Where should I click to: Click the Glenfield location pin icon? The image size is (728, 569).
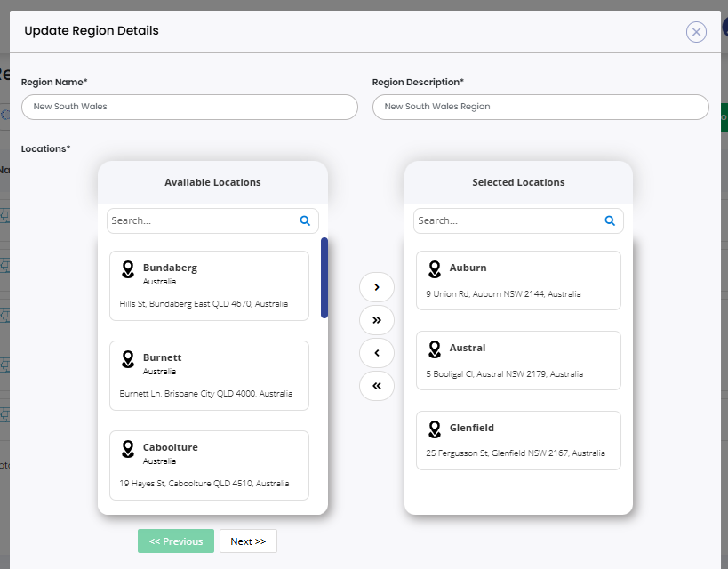[x=435, y=429]
